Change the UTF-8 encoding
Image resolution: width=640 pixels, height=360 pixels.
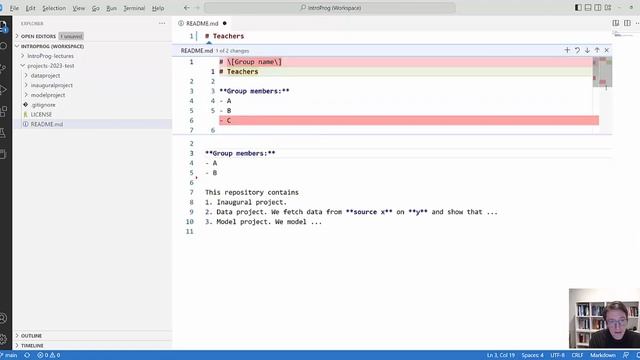point(558,355)
